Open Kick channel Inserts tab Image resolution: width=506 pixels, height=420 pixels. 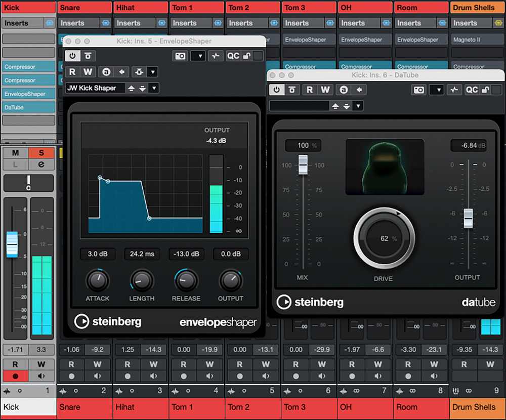(23, 23)
